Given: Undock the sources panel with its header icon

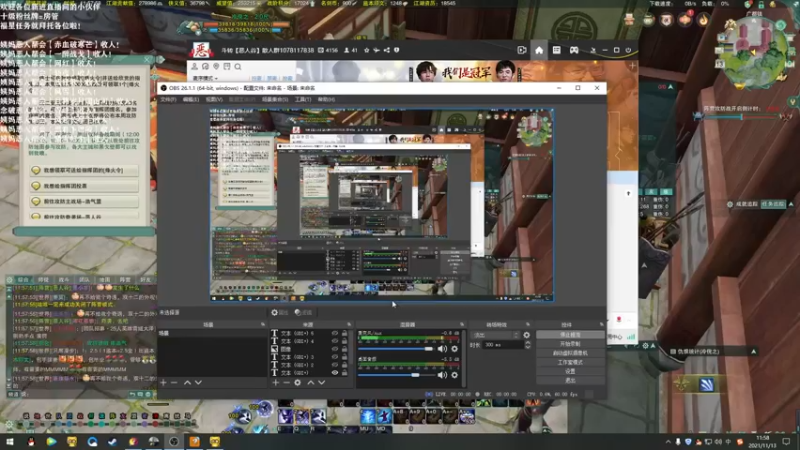Looking at the screenshot, I should point(349,324).
